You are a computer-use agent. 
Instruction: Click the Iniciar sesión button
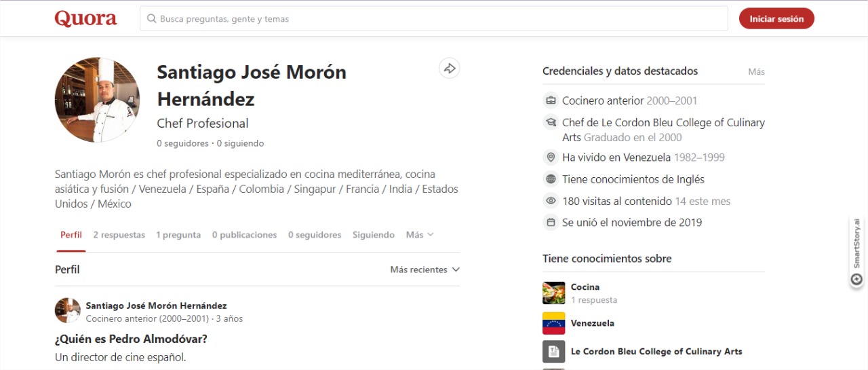(776, 19)
